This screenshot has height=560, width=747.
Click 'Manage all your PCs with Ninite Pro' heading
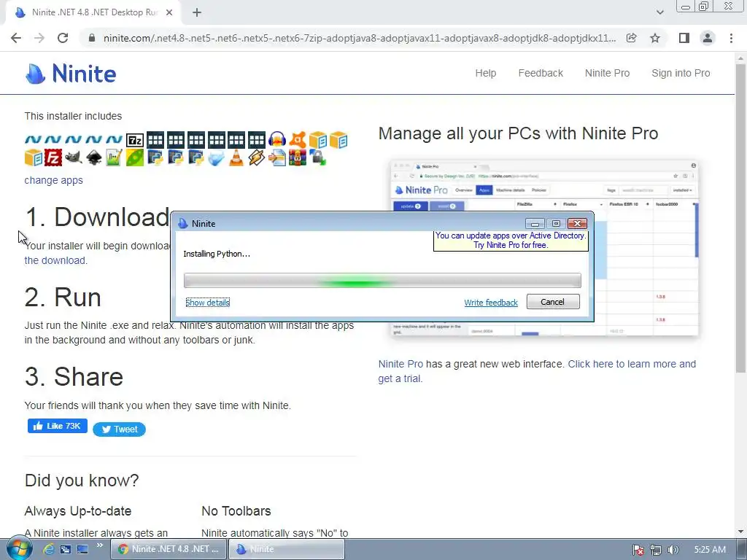tap(519, 133)
